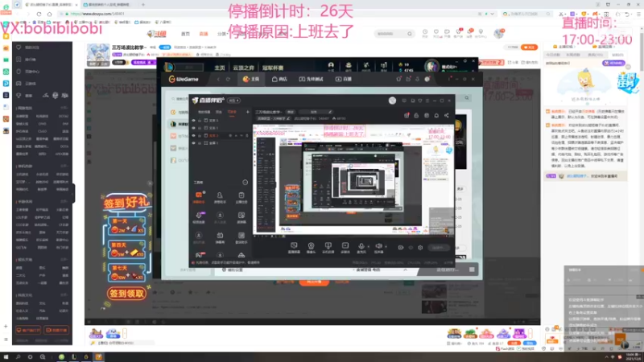Open the heart item in Douyu left sidebar
This screenshot has width=644, height=362.
click(19, 47)
